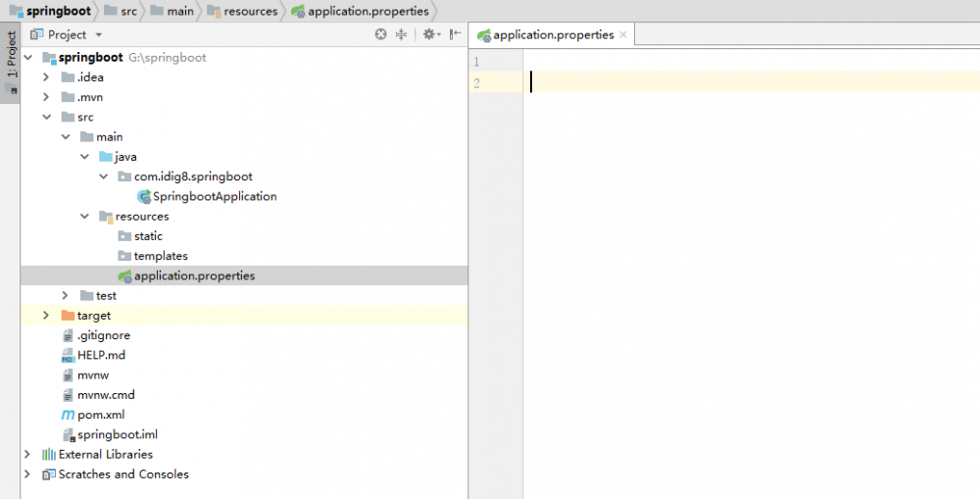Viewport: 980px width, 499px height.
Task: Click the External Libraries icon
Action: coord(49,455)
